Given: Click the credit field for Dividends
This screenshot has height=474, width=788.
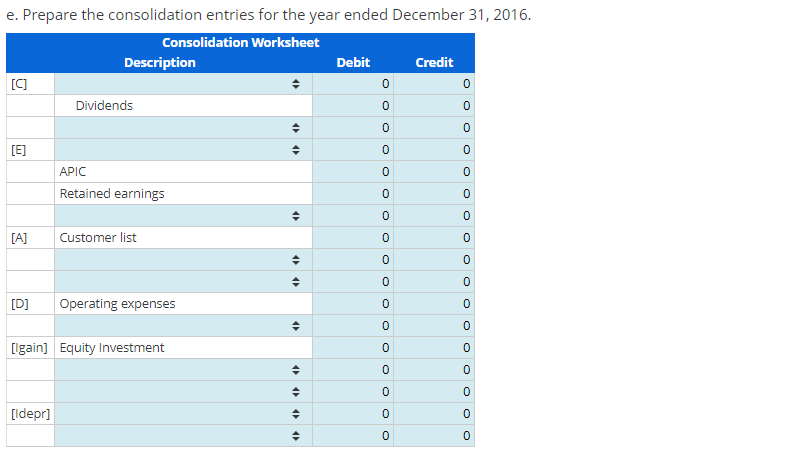Looking at the screenshot, I should [x=434, y=106].
